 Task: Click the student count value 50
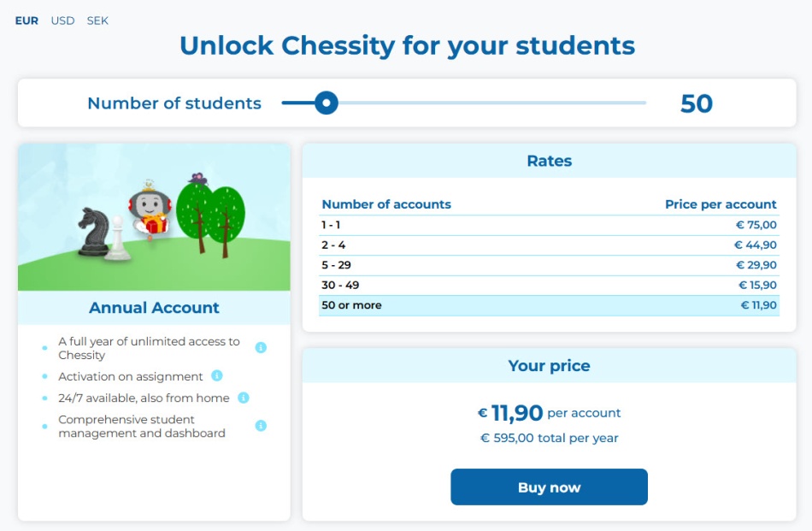(x=697, y=104)
